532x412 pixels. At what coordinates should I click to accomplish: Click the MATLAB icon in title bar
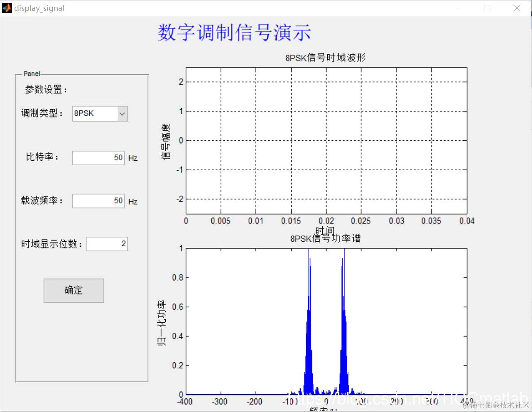pyautogui.click(x=7, y=8)
